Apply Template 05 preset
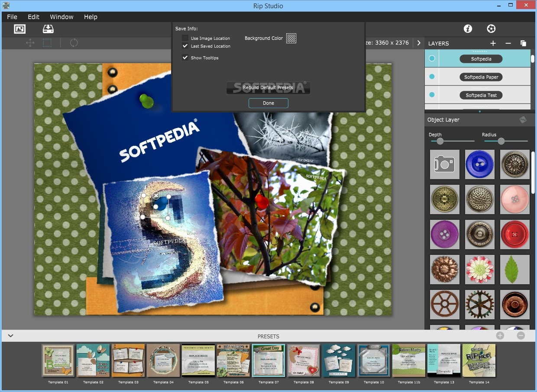The image size is (537, 392). click(x=198, y=361)
